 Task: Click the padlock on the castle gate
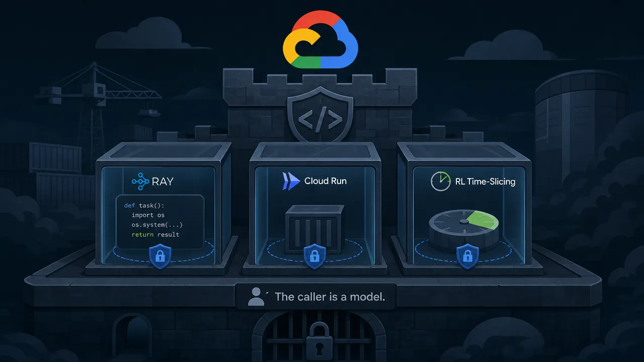point(319,340)
